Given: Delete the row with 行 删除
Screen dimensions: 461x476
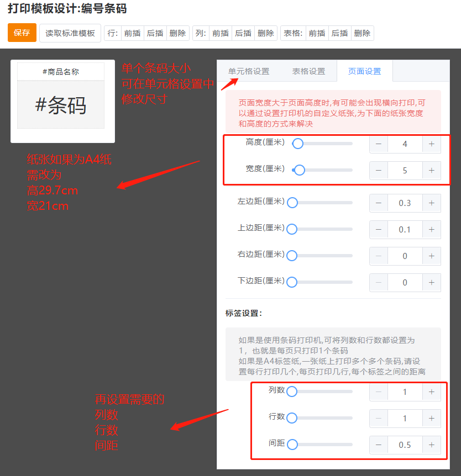Looking at the screenshot, I should coord(177,33).
